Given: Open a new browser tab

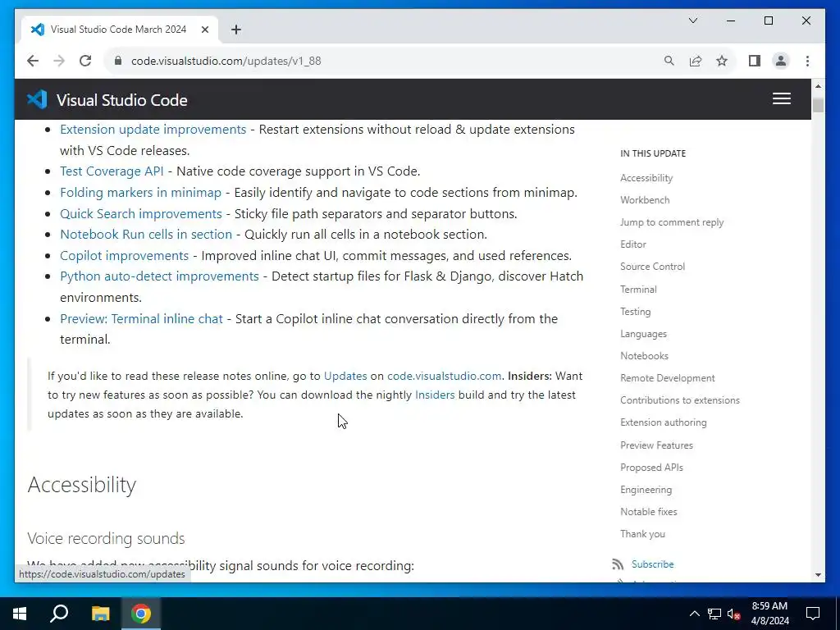Looking at the screenshot, I should [236, 30].
